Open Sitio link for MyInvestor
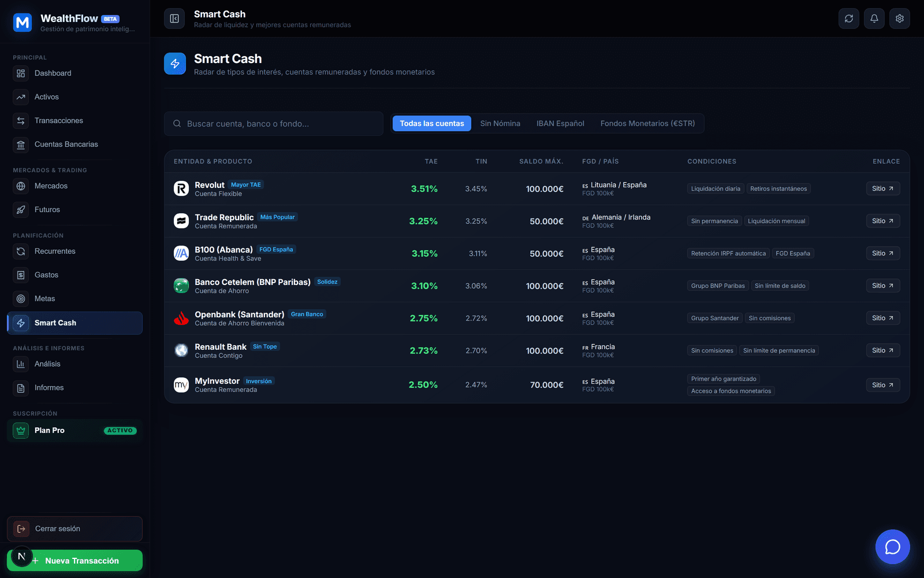 [883, 385]
